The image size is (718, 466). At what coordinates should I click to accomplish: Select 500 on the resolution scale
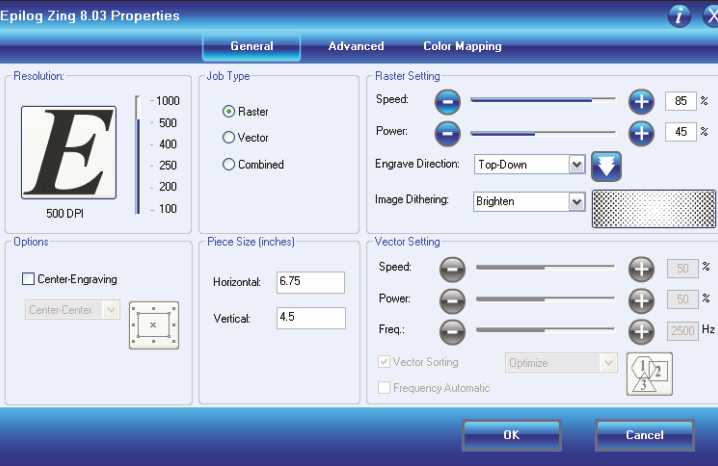point(168,123)
